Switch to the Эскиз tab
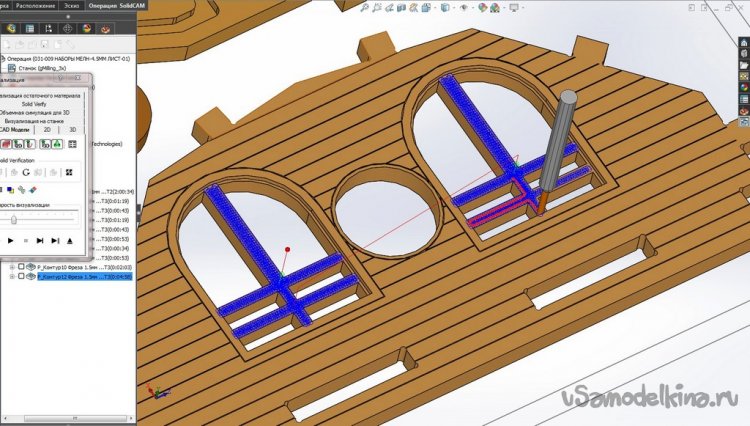750x426 pixels. (74, 6)
